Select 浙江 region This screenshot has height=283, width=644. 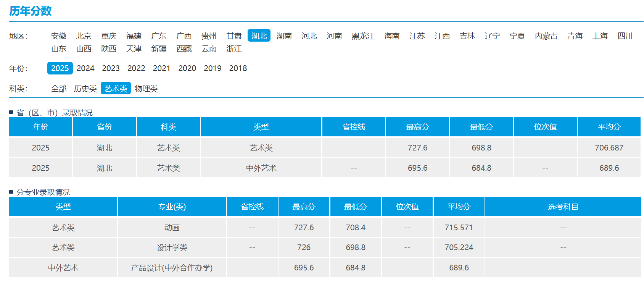point(234,49)
